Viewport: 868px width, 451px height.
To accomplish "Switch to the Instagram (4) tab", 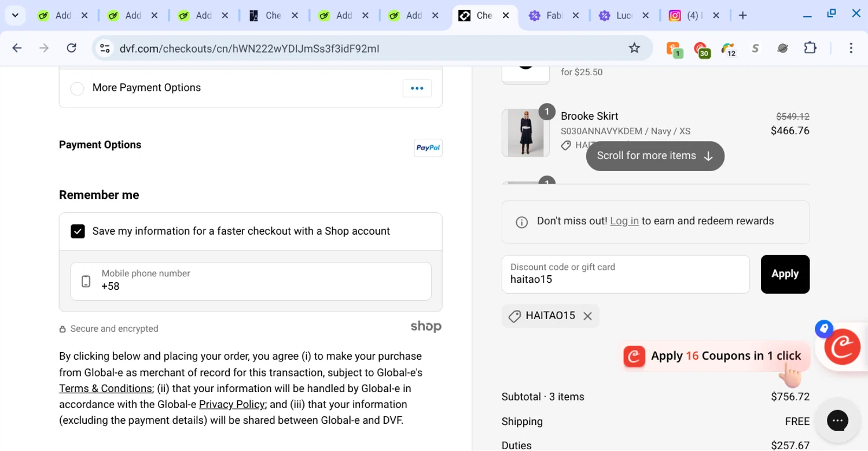I will point(693,16).
